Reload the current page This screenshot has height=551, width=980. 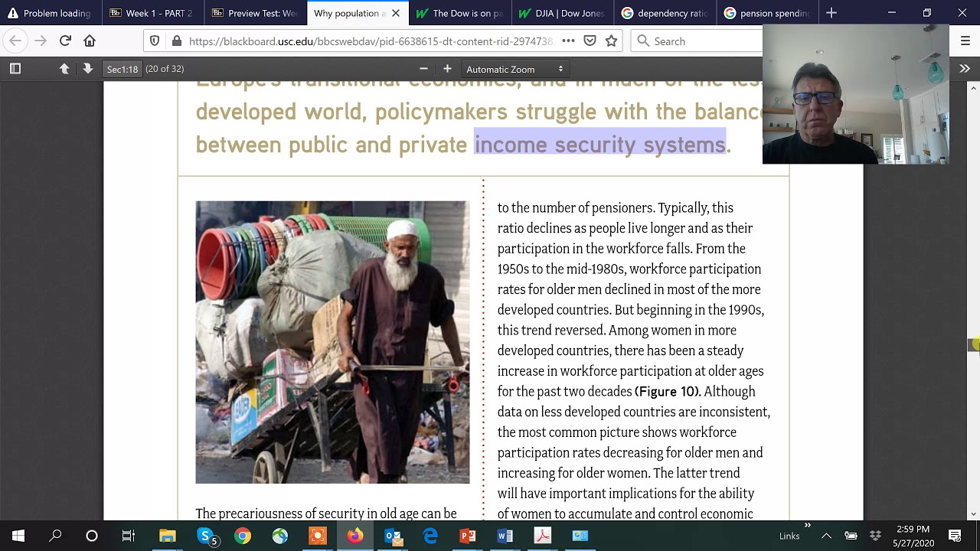(x=65, y=41)
